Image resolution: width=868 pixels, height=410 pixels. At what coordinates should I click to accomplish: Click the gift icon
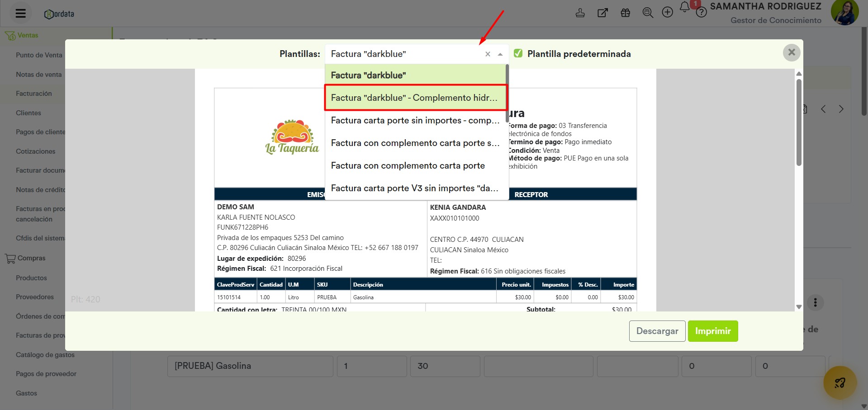tap(625, 13)
